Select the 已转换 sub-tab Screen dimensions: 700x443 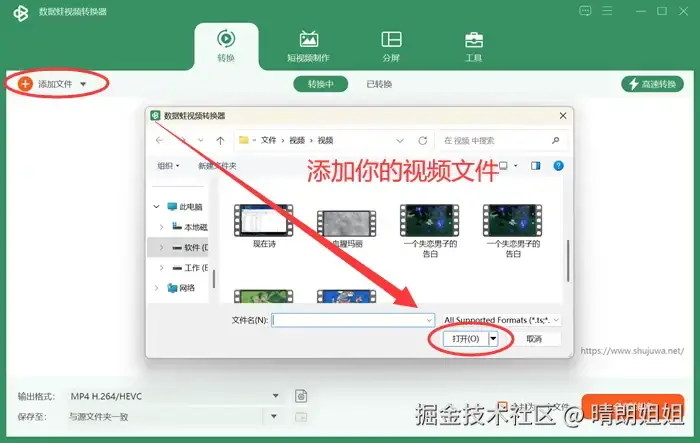coord(379,84)
